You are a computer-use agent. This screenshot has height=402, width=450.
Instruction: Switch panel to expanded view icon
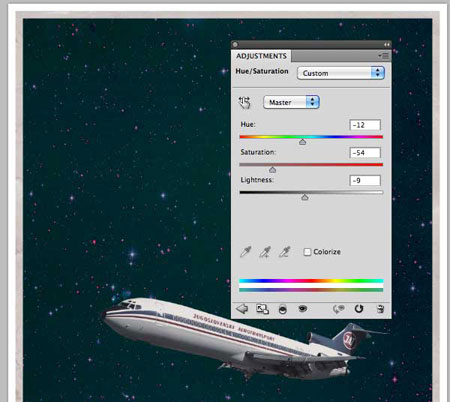(x=262, y=309)
